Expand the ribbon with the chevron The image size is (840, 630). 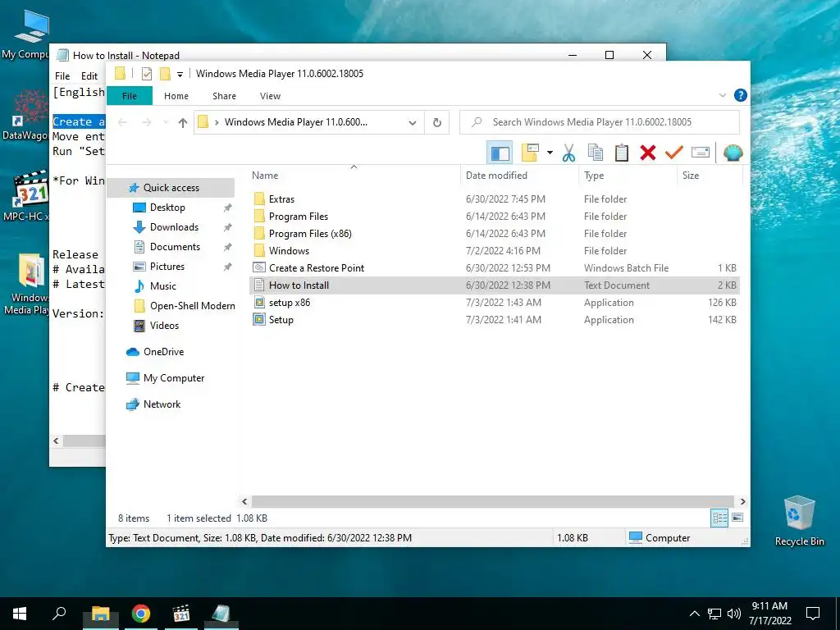722,95
